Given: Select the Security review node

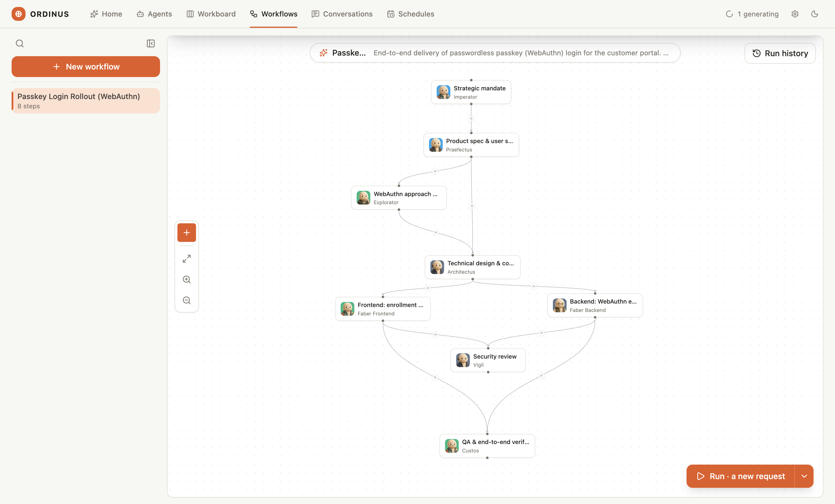Looking at the screenshot, I should tap(488, 360).
